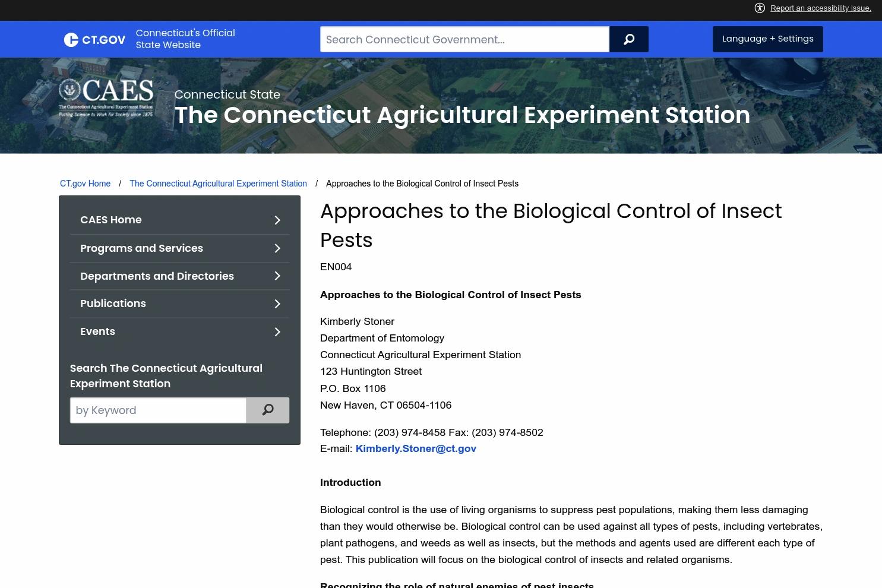Click the sidebar keyword search magnifier button
882x588 pixels.
coord(268,410)
